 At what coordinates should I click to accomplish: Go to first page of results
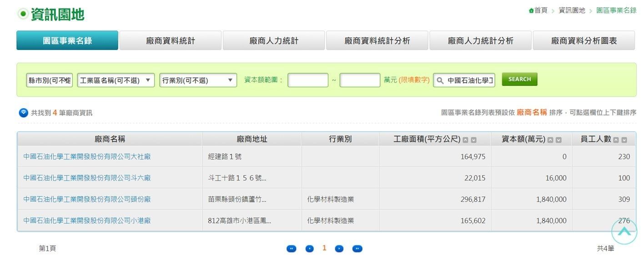291,249
